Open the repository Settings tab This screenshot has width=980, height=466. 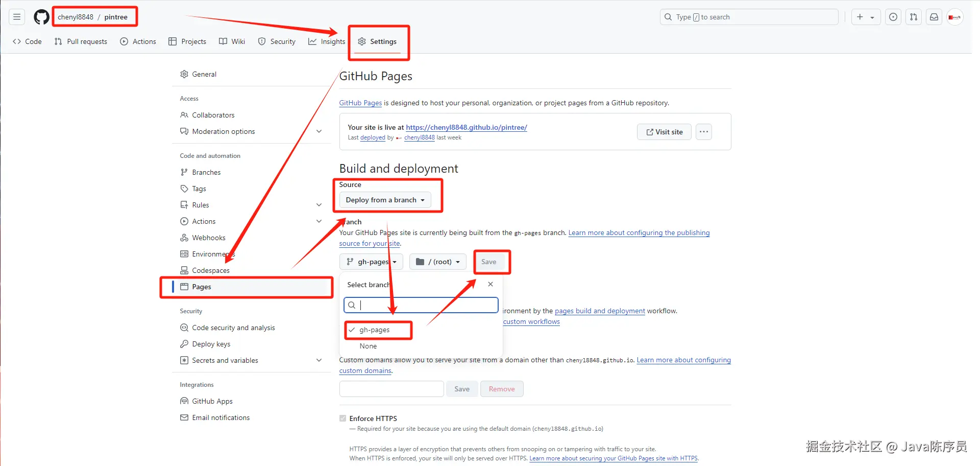(378, 41)
